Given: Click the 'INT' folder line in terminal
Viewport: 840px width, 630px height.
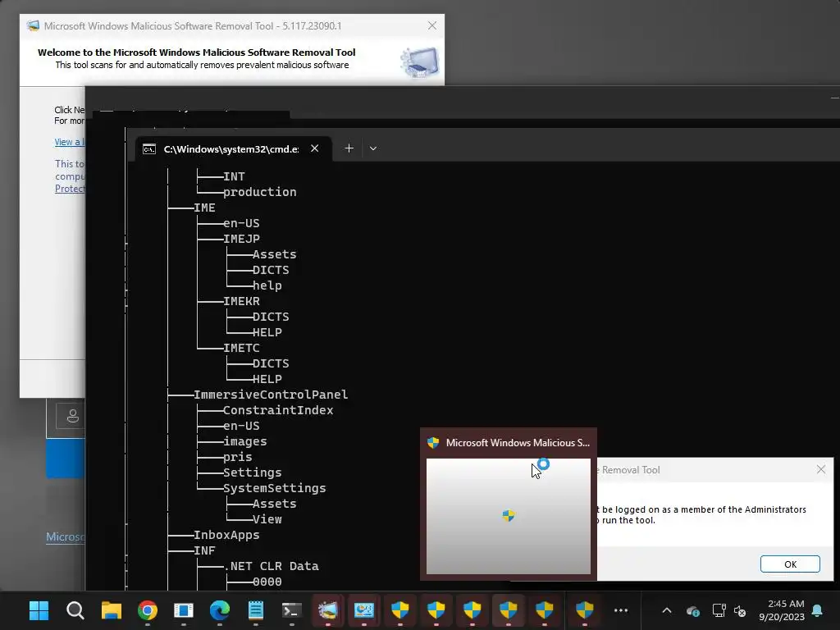Looking at the screenshot, I should point(234,176).
